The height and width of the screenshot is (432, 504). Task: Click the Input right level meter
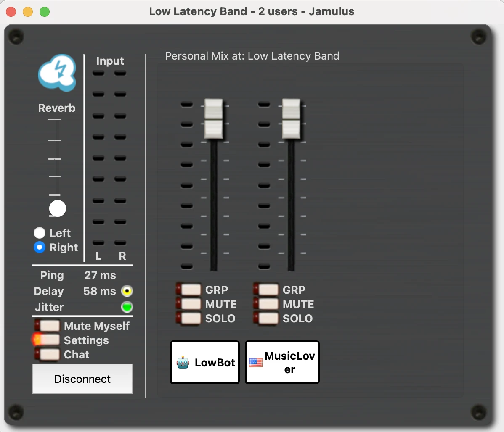(x=120, y=158)
